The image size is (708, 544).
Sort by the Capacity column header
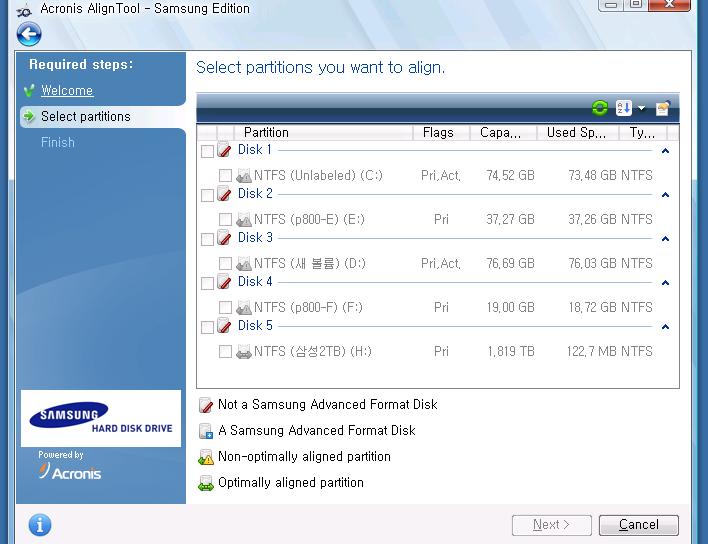pyautogui.click(x=500, y=132)
